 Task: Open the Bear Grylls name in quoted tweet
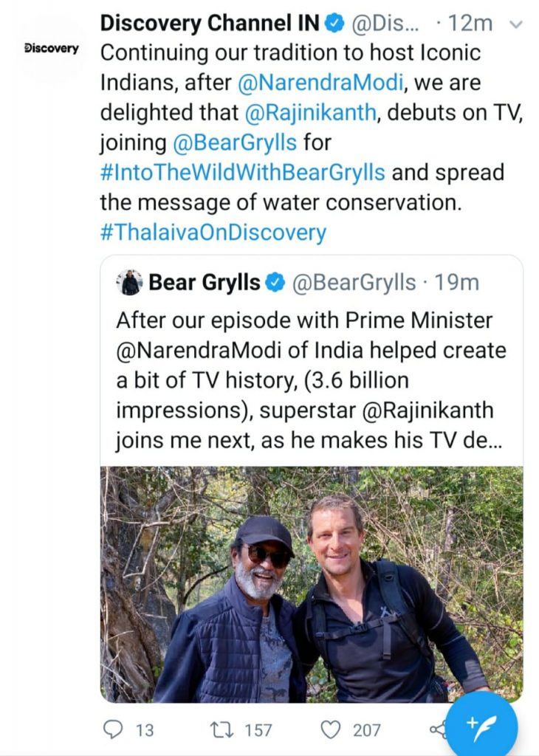(204, 282)
